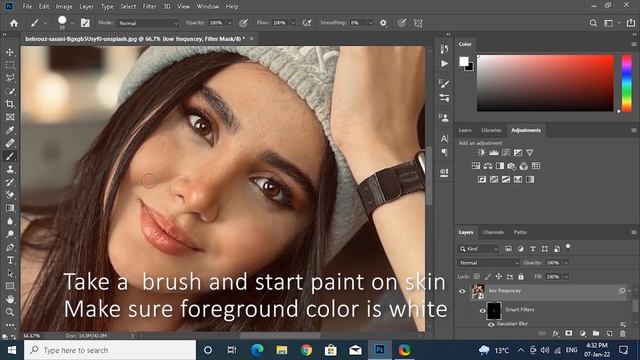Select the Gradient tool

tap(10, 208)
